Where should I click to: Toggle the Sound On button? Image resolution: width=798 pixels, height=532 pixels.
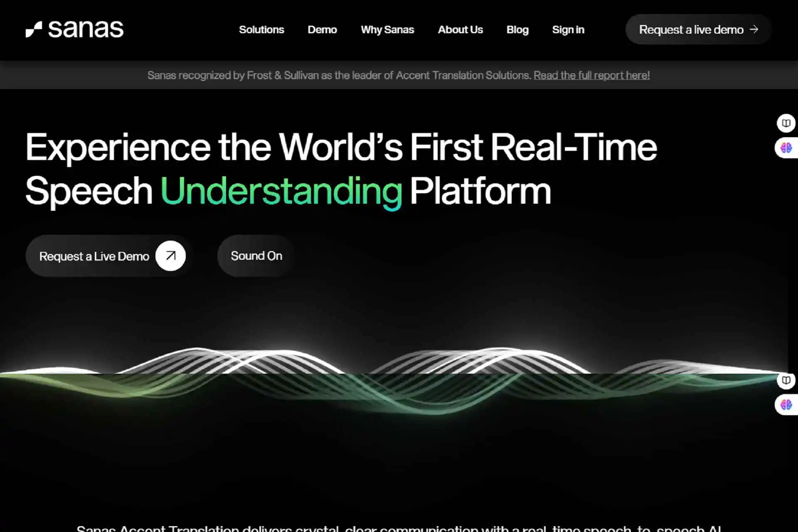pos(256,256)
